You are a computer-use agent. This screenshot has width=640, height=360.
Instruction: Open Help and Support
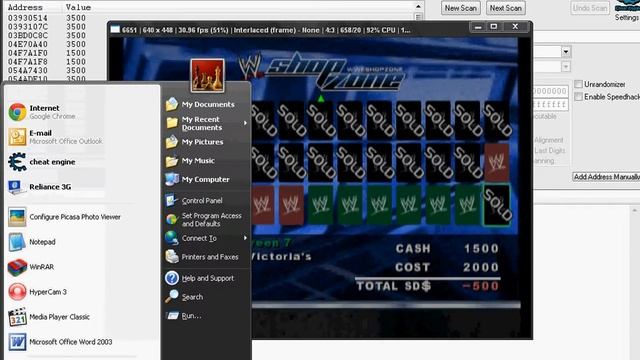click(200, 278)
